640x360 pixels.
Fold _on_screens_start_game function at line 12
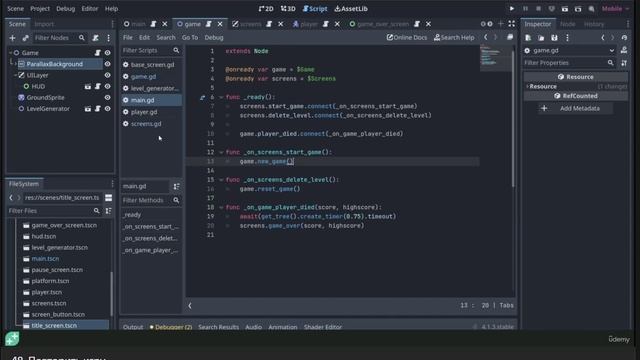coord(221,152)
